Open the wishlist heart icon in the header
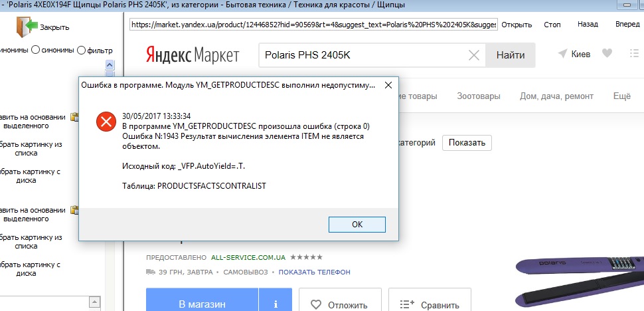 click(x=607, y=53)
